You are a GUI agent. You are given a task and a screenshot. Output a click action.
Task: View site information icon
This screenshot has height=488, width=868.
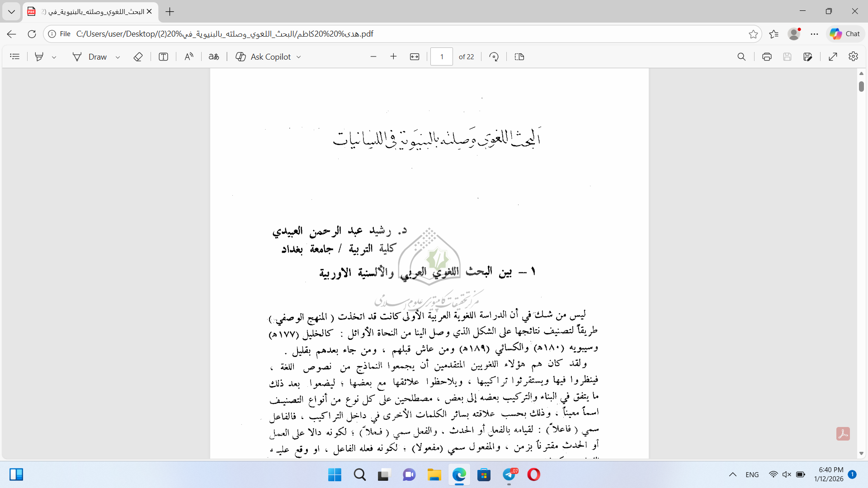[52, 34]
